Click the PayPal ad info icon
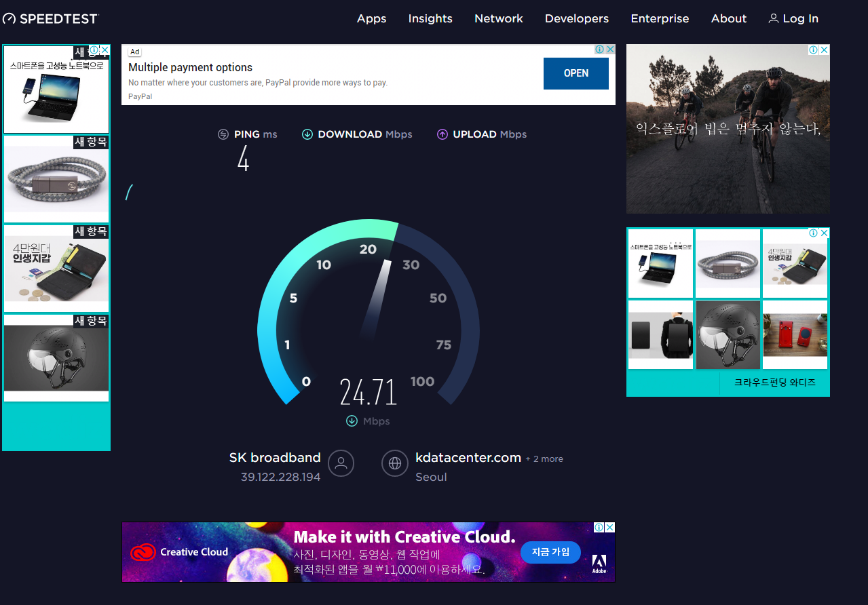This screenshot has height=605, width=868. pyautogui.click(x=600, y=50)
